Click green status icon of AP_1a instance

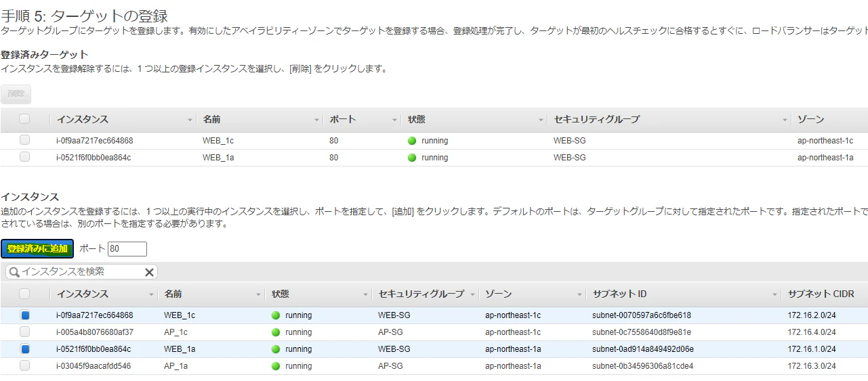[275, 366]
